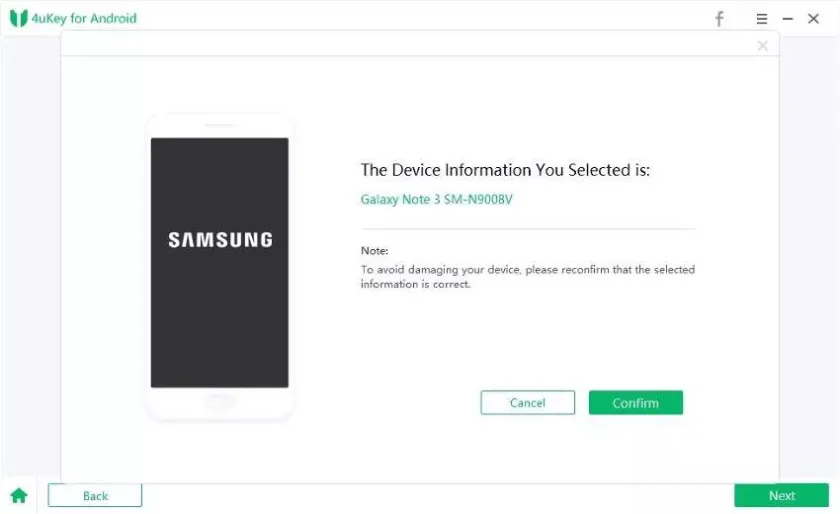Click the phone illustration's top speaker slot

[220, 126]
